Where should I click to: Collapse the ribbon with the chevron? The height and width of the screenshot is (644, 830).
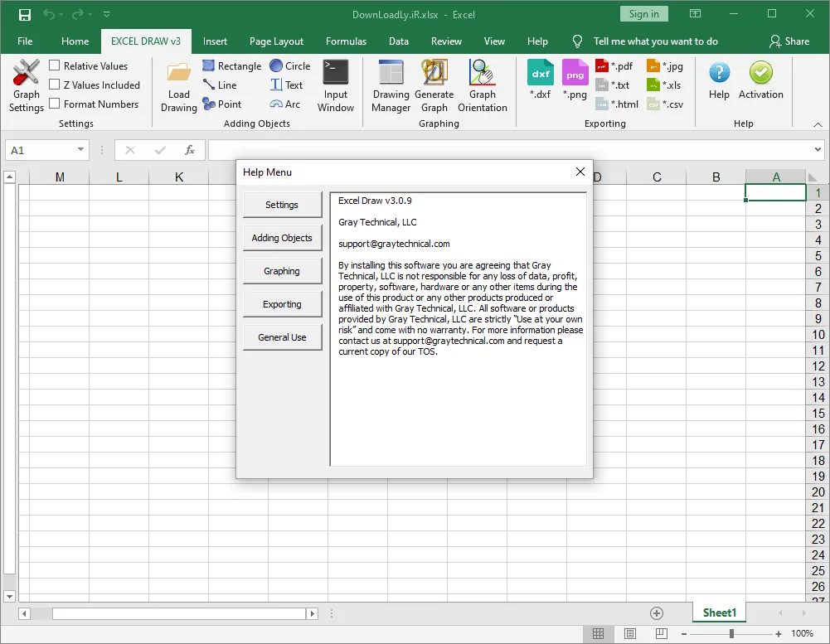(818, 124)
